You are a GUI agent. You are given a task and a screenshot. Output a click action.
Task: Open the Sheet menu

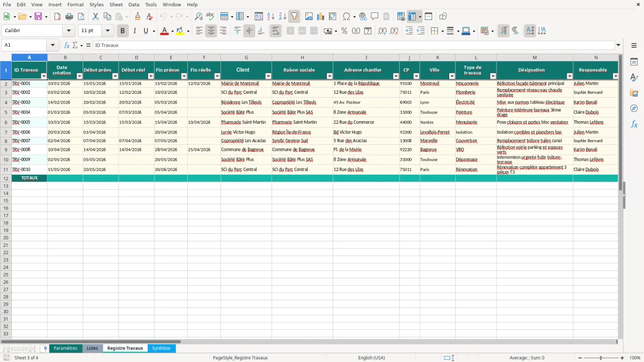tap(116, 4)
